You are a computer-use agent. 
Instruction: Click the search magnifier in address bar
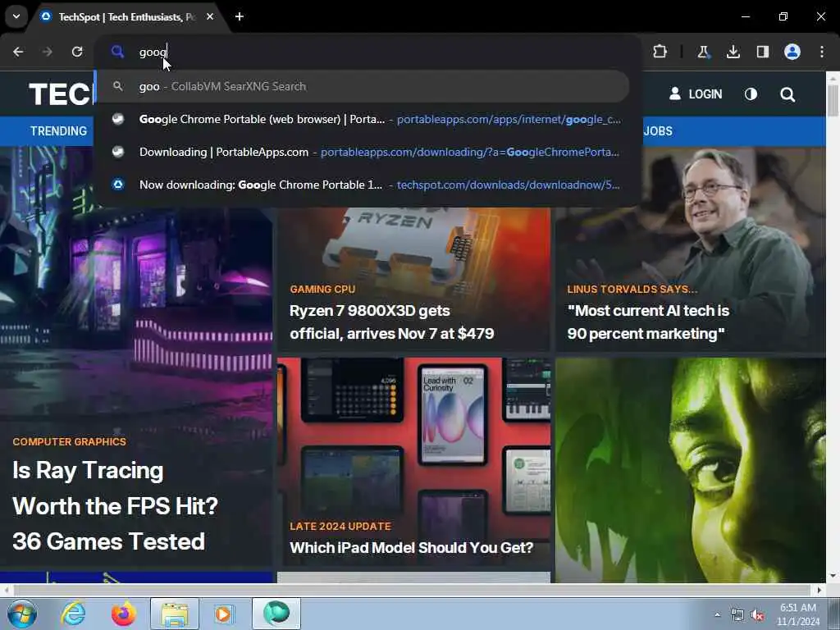[x=117, y=52]
